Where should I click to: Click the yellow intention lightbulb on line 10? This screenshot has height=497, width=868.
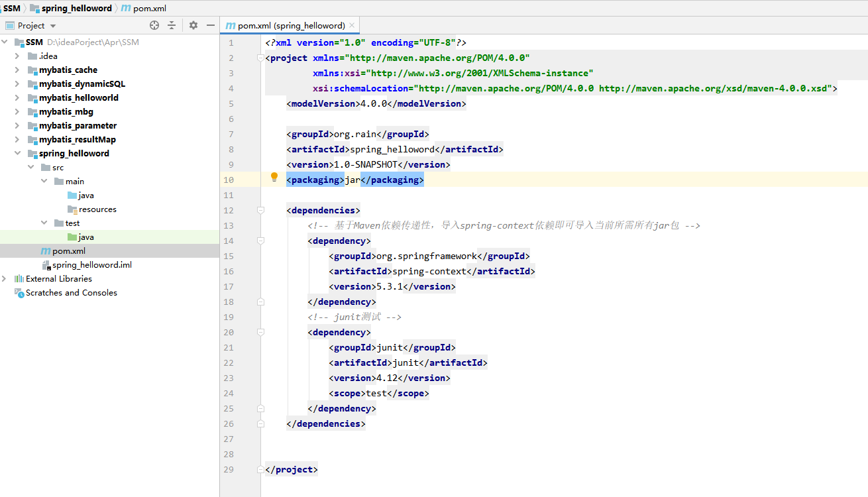coord(274,177)
